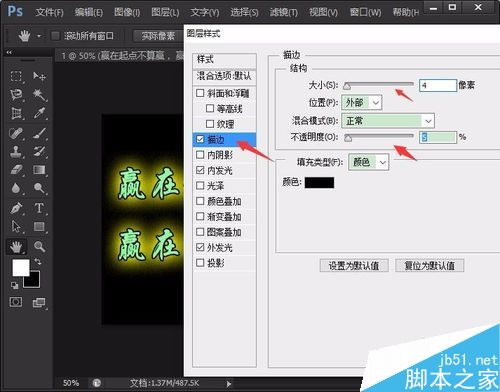
Task: Open Hand tool preset picker arrow
Action: tap(39, 36)
